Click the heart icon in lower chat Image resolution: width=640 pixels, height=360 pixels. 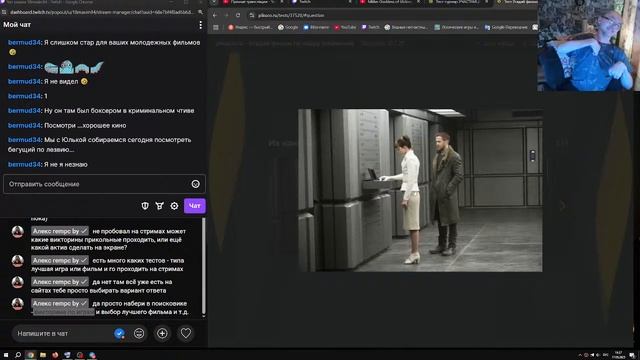[x=186, y=333]
